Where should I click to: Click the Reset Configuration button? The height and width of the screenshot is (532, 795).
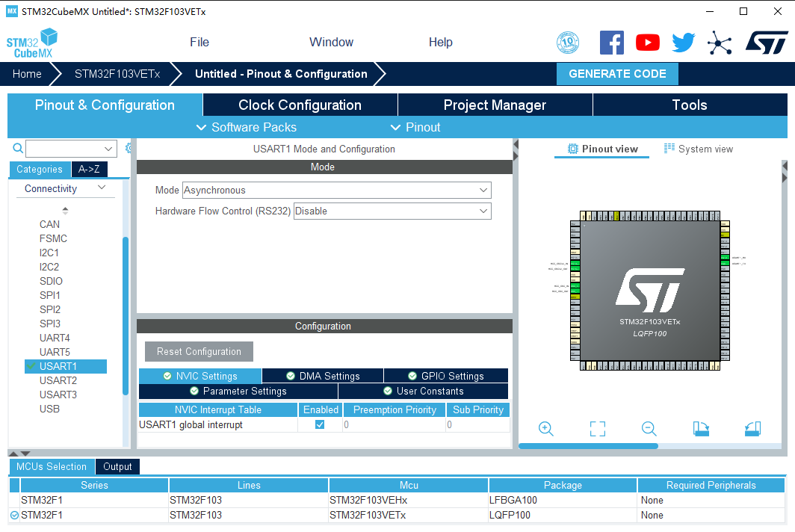click(199, 351)
